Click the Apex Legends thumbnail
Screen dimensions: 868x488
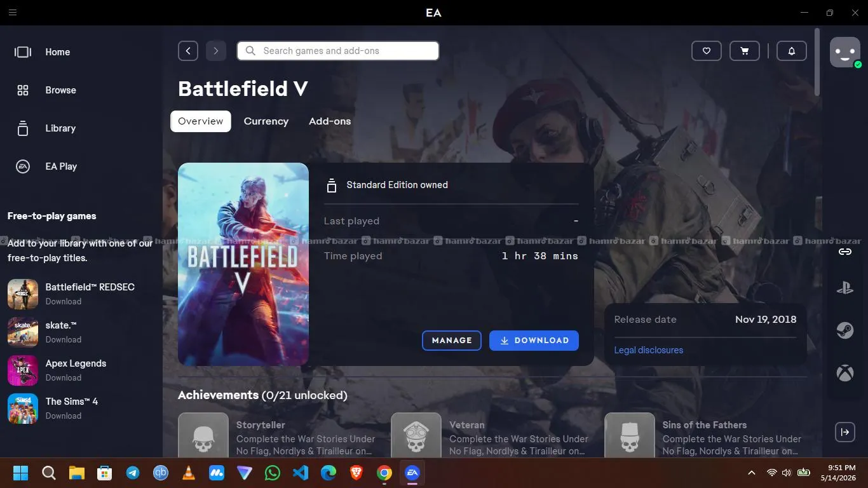tap(23, 370)
